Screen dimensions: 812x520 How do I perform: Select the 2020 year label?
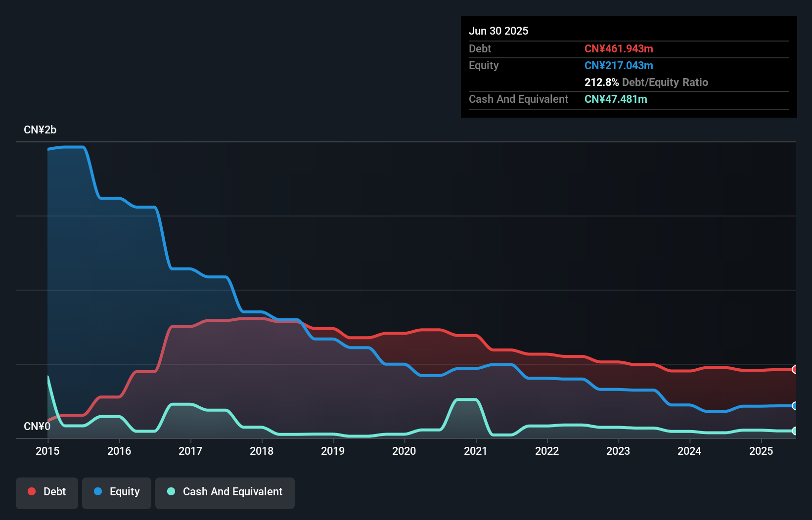pos(404,451)
